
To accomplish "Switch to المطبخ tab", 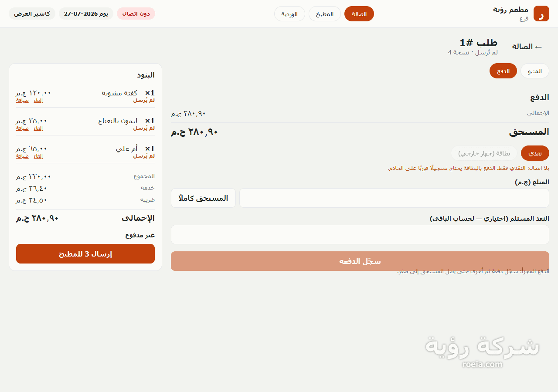I will pyautogui.click(x=325, y=14).
